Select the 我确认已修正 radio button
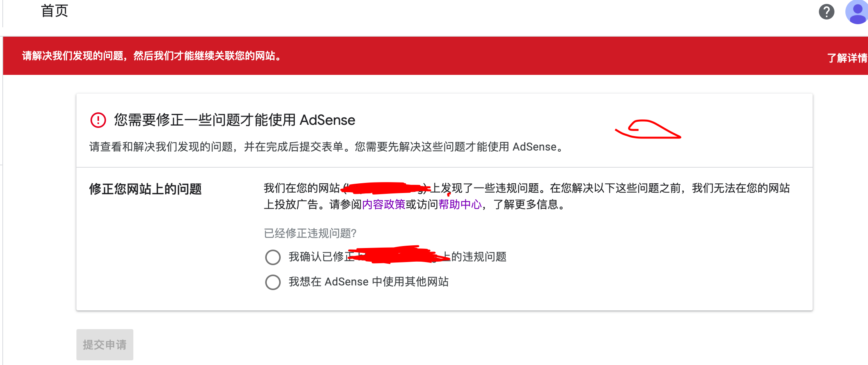Image resolution: width=868 pixels, height=365 pixels. pyautogui.click(x=273, y=257)
